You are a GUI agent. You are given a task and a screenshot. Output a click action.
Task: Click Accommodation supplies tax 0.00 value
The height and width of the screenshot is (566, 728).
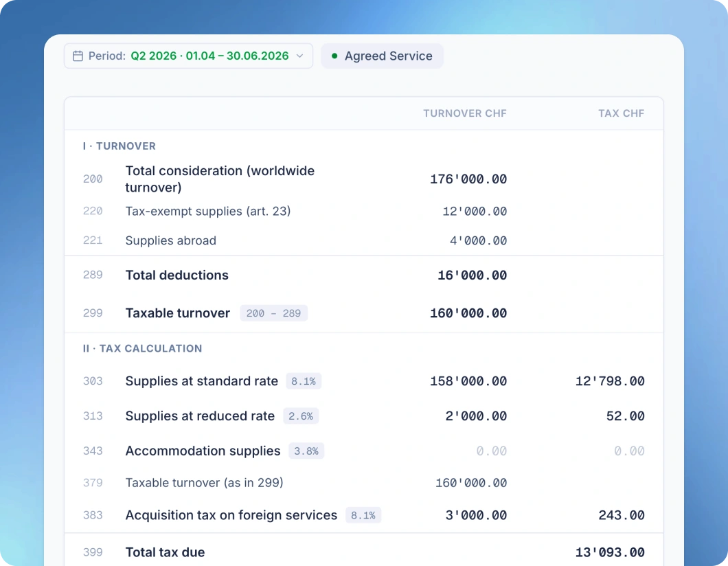point(629,451)
